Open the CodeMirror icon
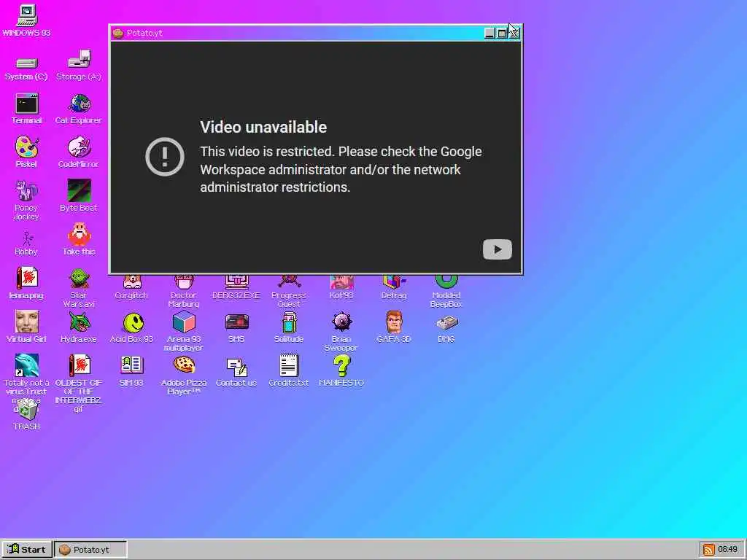The image size is (747, 560). click(x=79, y=147)
